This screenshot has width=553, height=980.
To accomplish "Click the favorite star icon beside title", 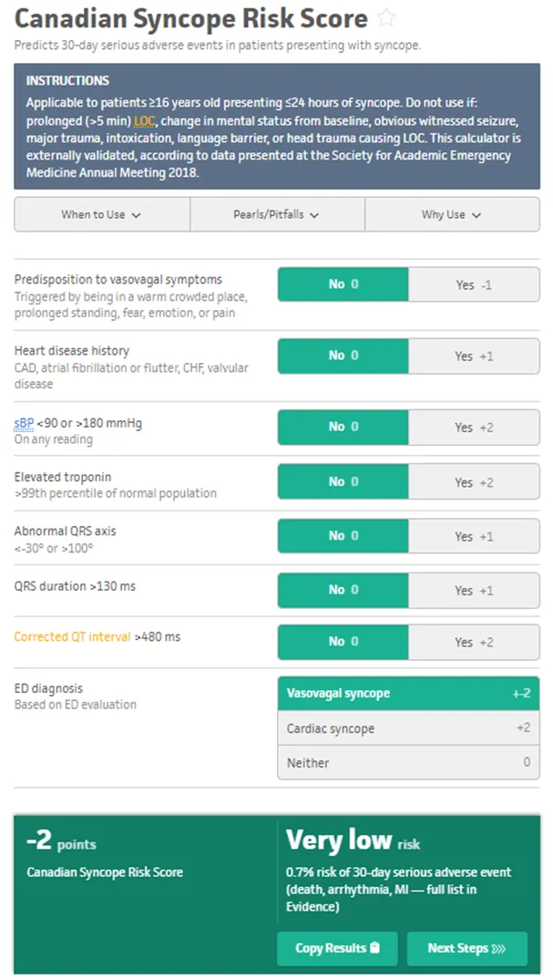I will tap(386, 18).
